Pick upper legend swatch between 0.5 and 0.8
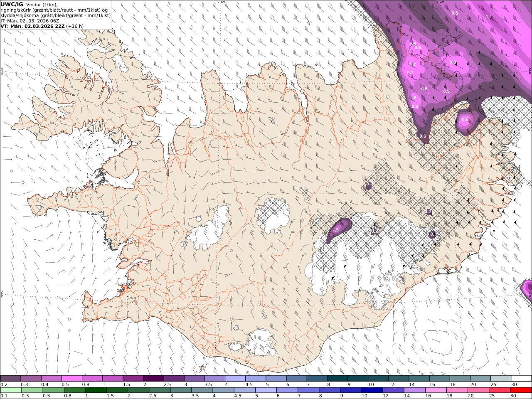 coord(71,378)
